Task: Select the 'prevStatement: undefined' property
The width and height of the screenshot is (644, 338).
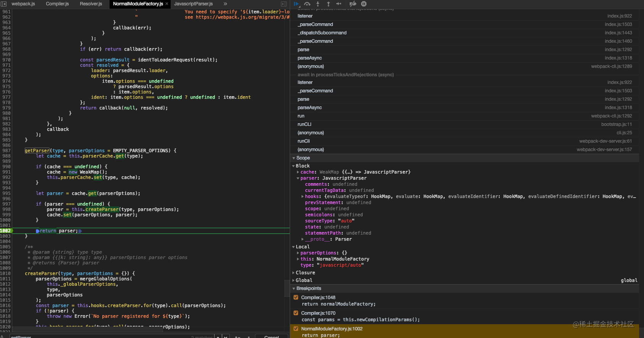Action: (338, 203)
